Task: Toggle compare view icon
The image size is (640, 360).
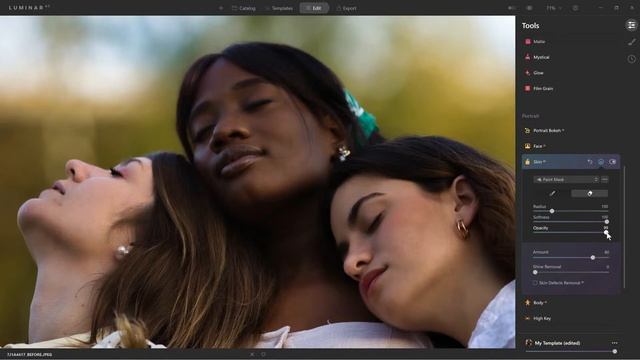Action: [529, 8]
